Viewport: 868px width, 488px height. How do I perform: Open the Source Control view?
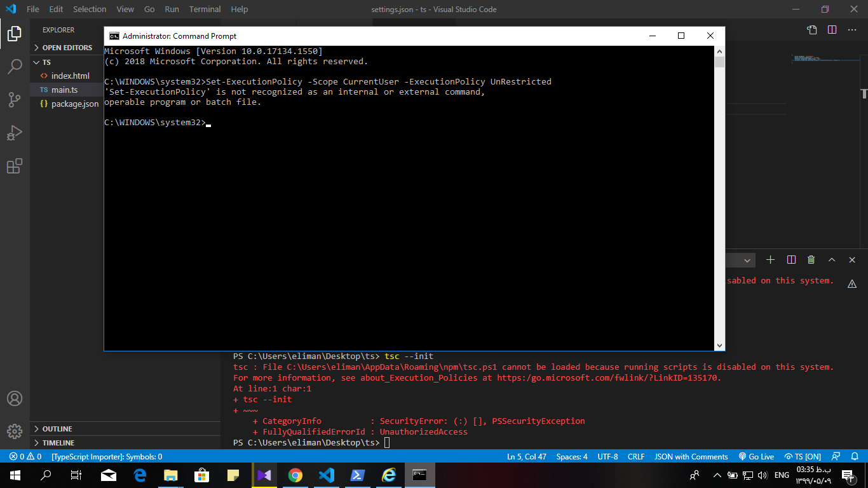(15, 100)
